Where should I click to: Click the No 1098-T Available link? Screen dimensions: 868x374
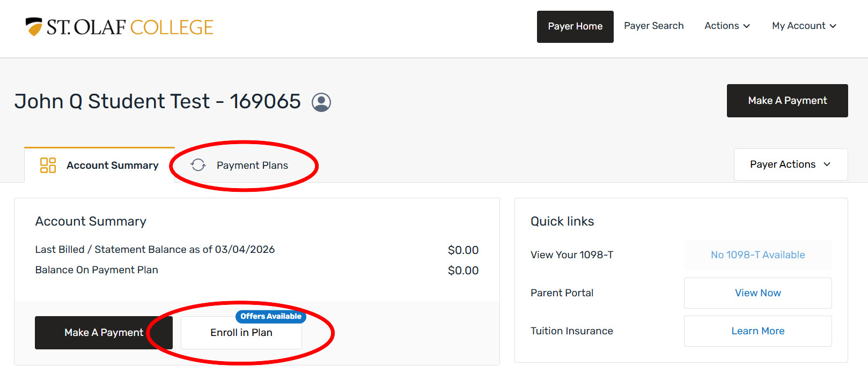pos(757,255)
